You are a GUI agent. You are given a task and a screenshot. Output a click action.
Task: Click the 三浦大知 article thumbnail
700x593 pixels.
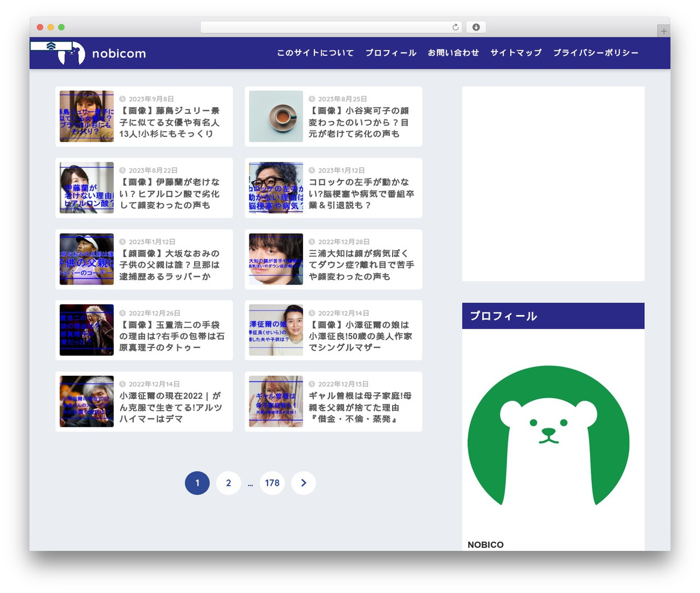276,259
